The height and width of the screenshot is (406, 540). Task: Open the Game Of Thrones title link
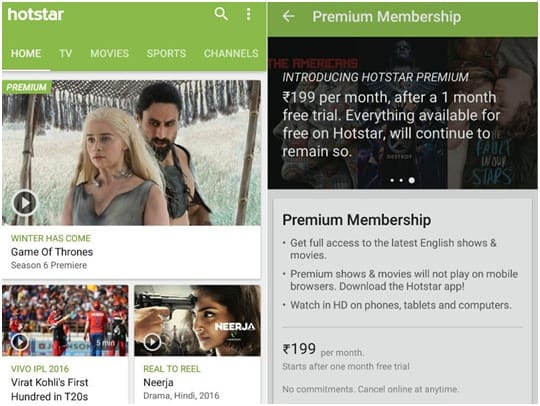coord(52,252)
